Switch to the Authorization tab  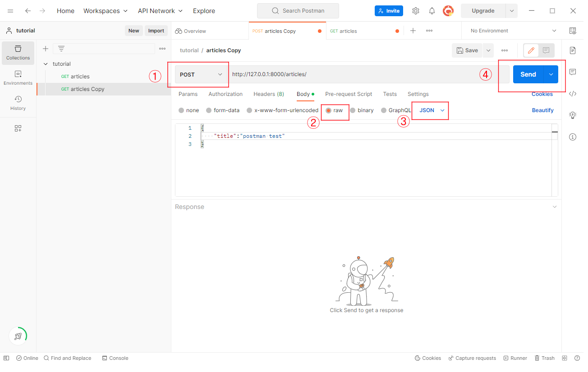[x=225, y=94]
